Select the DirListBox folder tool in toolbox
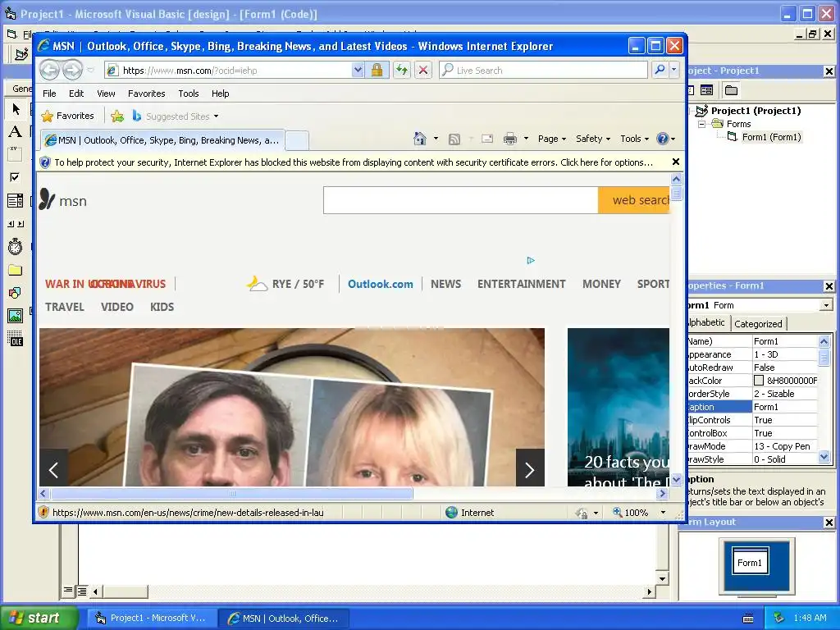This screenshot has width=840, height=630. [x=15, y=270]
